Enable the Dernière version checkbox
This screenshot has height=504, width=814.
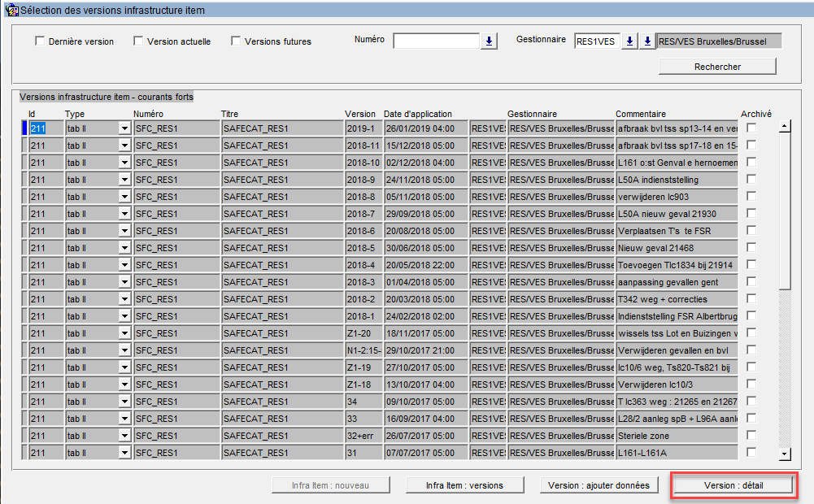pos(40,41)
